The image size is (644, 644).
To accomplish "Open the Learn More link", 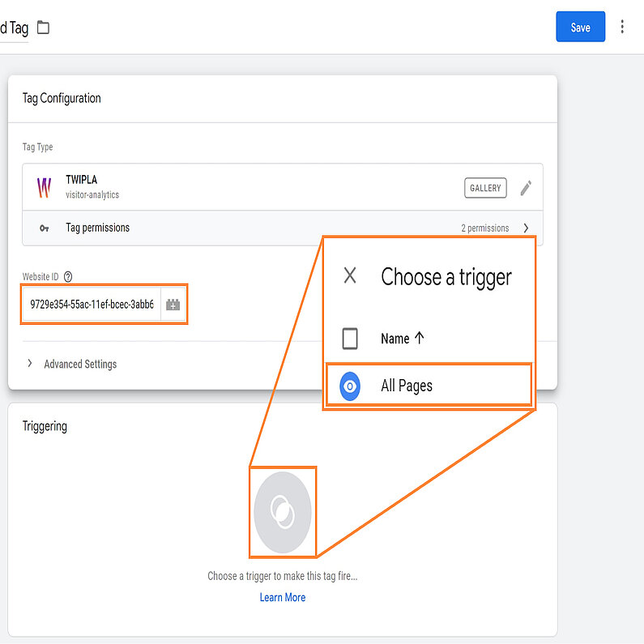I will 282,598.
